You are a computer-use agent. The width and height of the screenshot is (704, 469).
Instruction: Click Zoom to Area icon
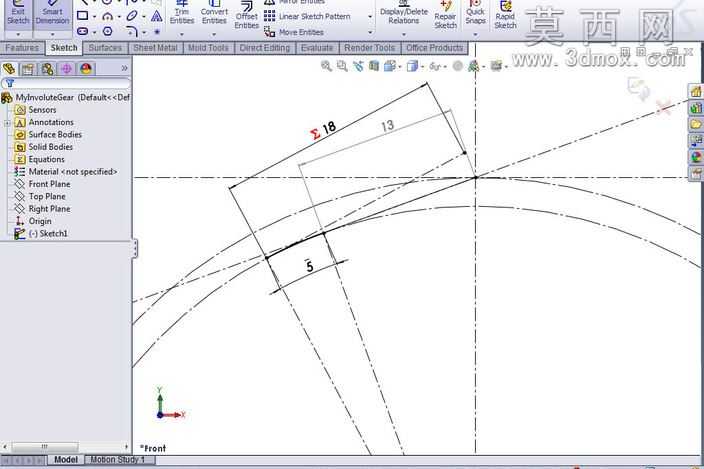(342, 66)
